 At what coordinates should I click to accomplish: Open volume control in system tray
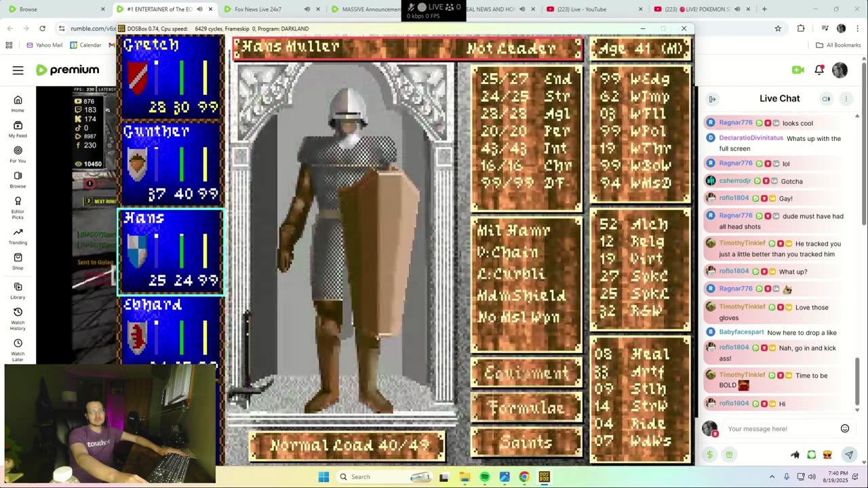812,476
